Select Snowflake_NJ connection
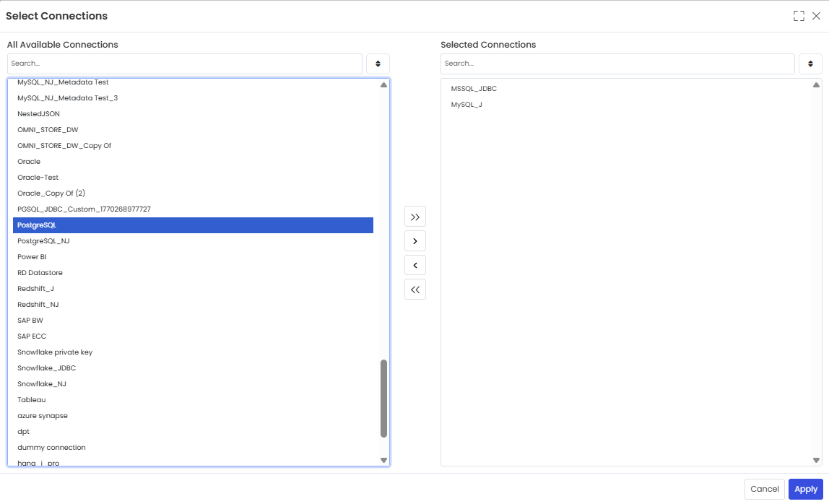 pyautogui.click(x=193, y=384)
